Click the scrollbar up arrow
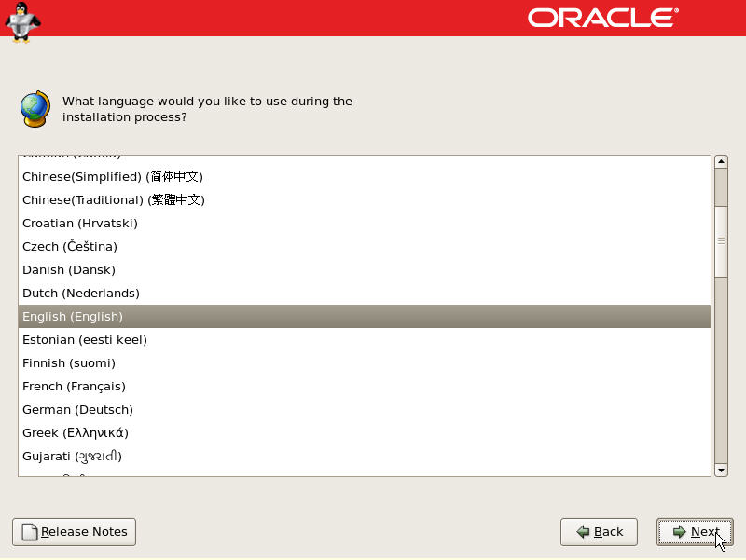This screenshot has height=560, width=746. pyautogui.click(x=721, y=161)
